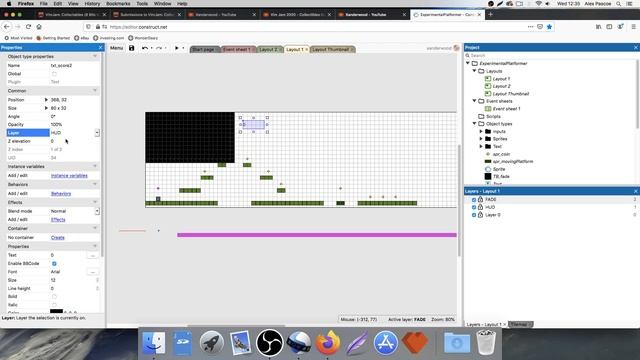The height and width of the screenshot is (360, 640).
Task: Select spr_coin object type
Action: click(x=501, y=154)
